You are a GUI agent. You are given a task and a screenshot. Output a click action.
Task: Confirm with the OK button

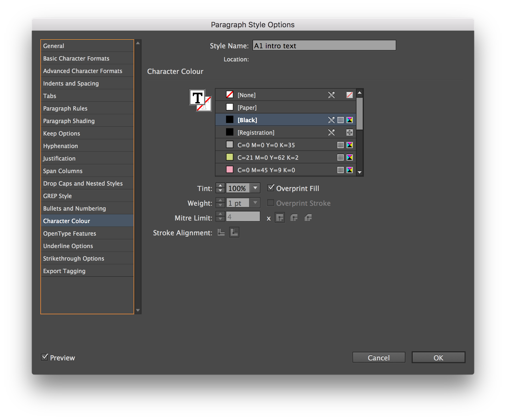click(x=438, y=357)
